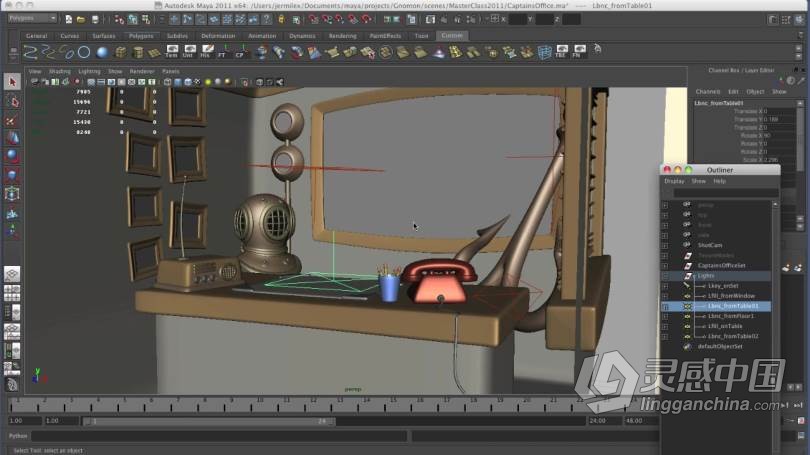Viewport: 810px width, 455px height.
Task: Create a polygon cylinder from the shelf
Action: click(x=137, y=52)
